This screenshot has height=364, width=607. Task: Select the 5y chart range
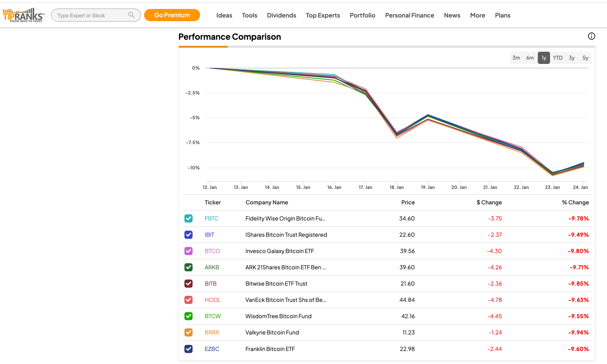tap(585, 58)
